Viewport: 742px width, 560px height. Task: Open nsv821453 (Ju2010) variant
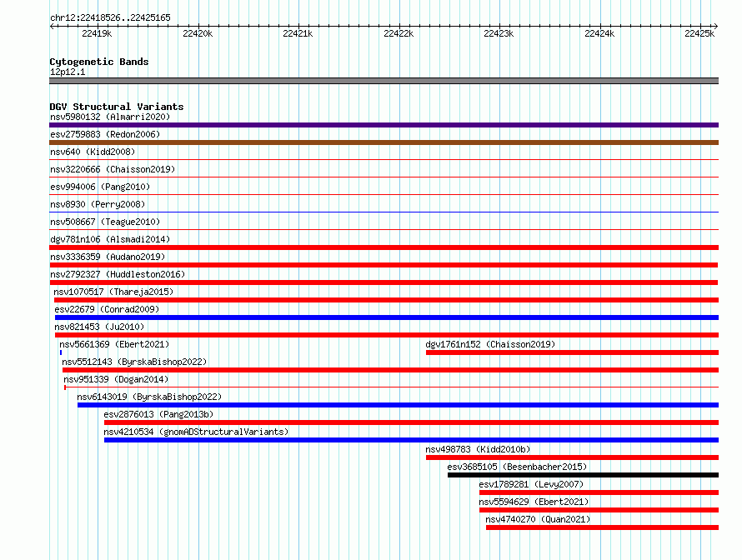click(x=99, y=327)
